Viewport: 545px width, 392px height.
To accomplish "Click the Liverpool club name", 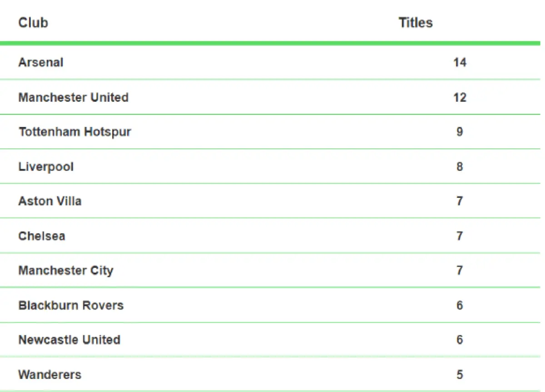I will click(x=46, y=167).
